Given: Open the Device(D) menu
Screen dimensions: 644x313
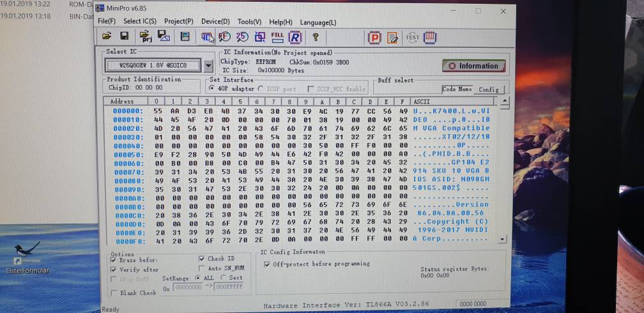Looking at the screenshot, I should [x=215, y=21].
